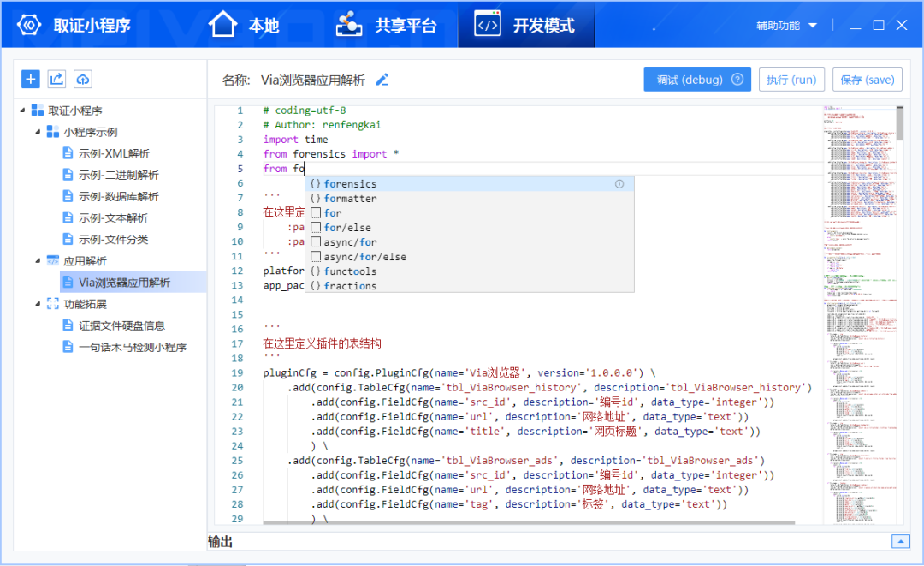Click the plus icon to add new program
This screenshot has height=566, width=924.
pos(31,79)
